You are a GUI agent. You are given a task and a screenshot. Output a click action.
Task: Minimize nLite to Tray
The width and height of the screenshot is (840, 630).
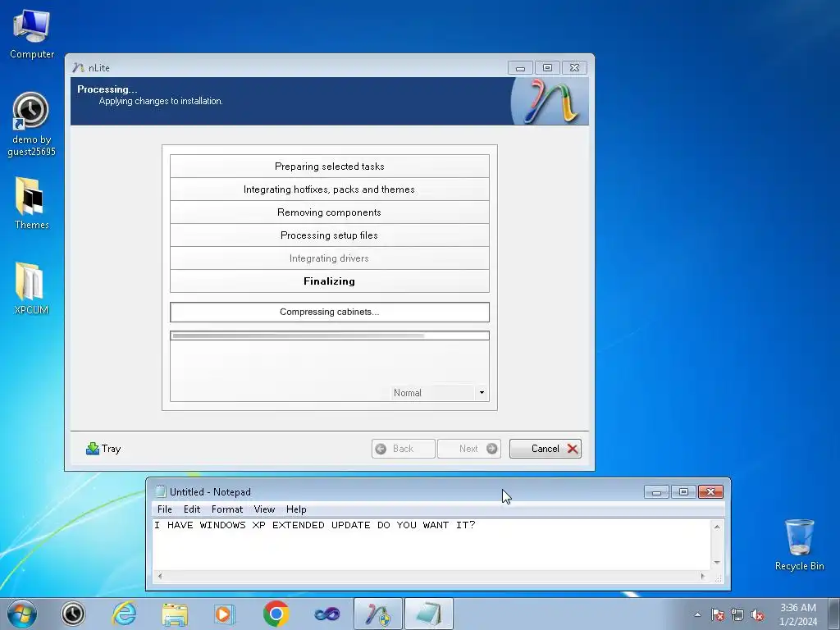click(103, 449)
